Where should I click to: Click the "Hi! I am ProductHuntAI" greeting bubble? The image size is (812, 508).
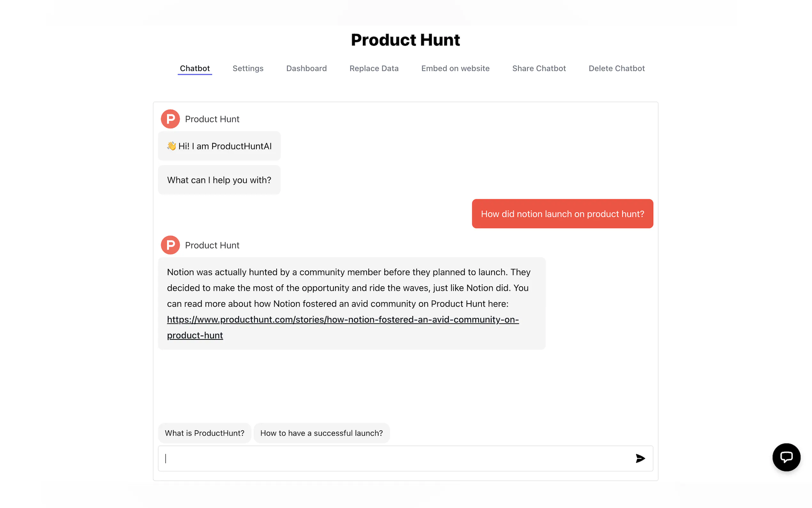(219, 146)
